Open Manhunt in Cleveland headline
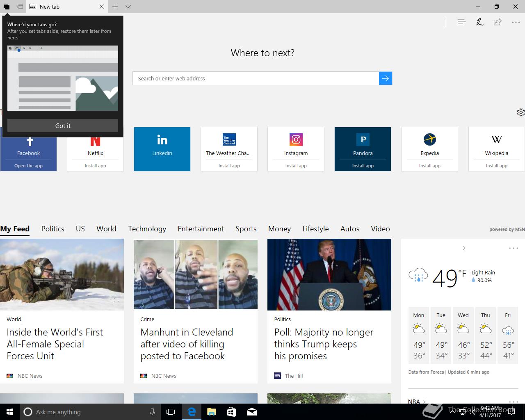This screenshot has height=420, width=525. pyautogui.click(x=187, y=344)
